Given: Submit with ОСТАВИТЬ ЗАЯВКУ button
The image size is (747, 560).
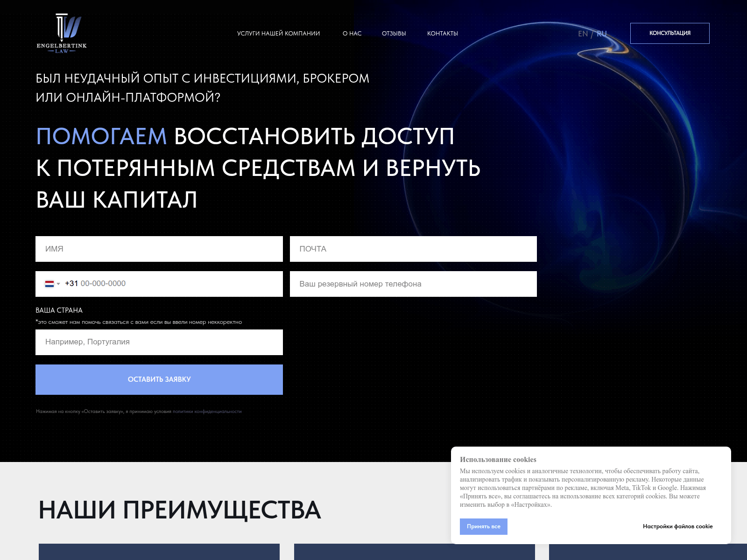Looking at the screenshot, I should (159, 379).
